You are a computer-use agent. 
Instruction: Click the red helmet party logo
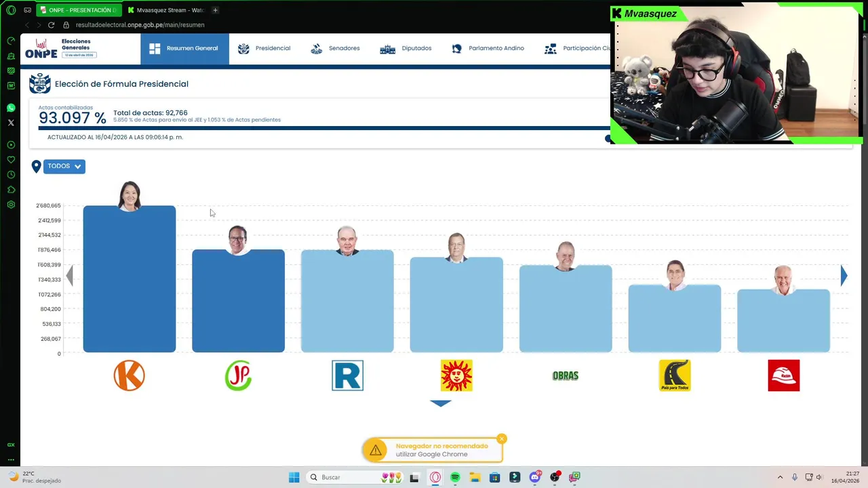coord(784,375)
